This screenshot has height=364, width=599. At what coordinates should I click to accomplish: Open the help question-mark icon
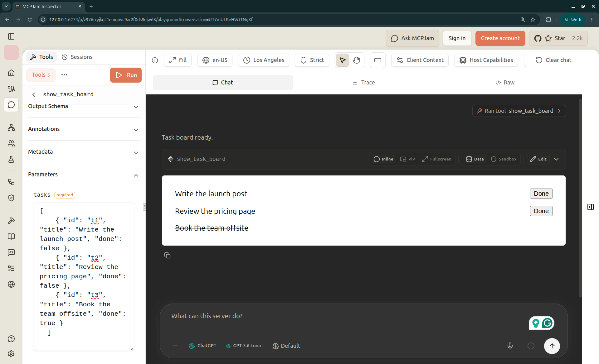click(x=11, y=339)
